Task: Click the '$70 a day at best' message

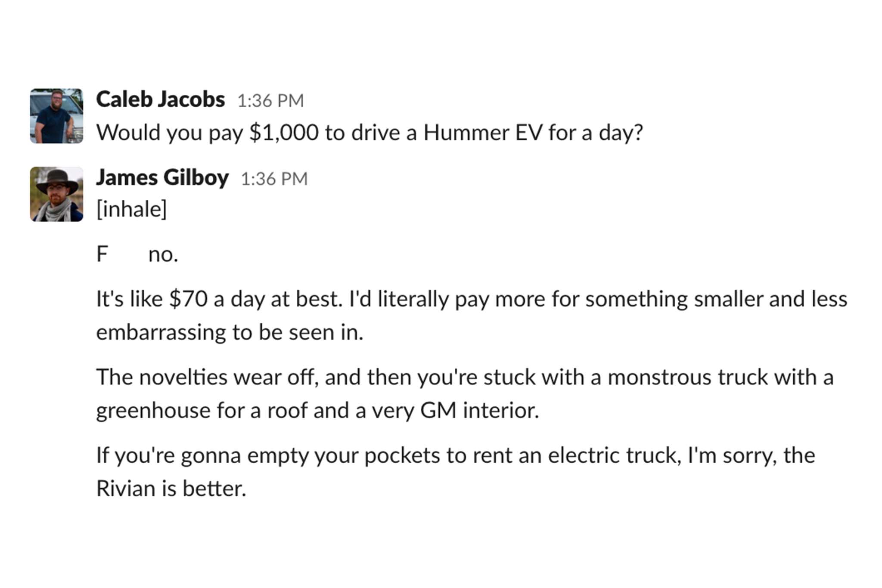Action: (471, 299)
